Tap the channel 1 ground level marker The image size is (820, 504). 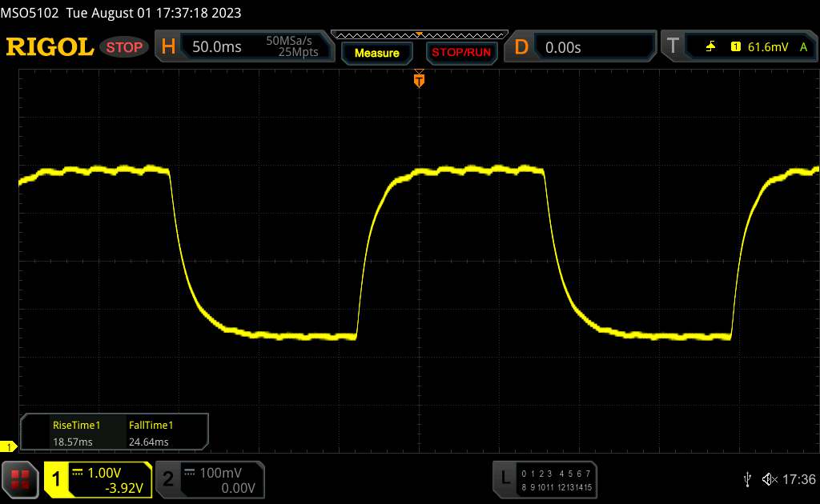click(x=8, y=446)
